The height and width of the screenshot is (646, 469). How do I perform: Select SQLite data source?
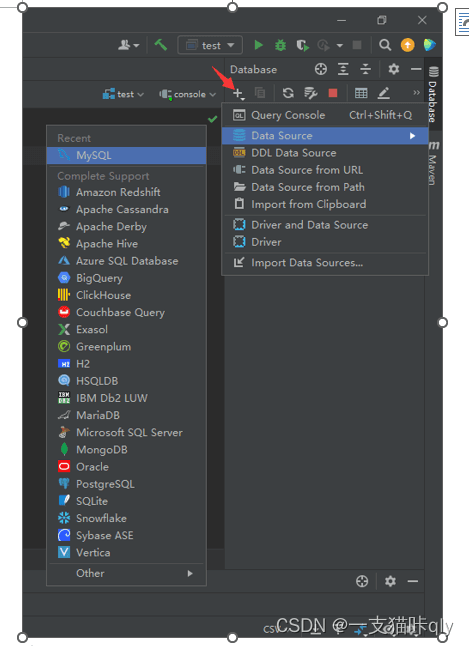click(x=127, y=501)
